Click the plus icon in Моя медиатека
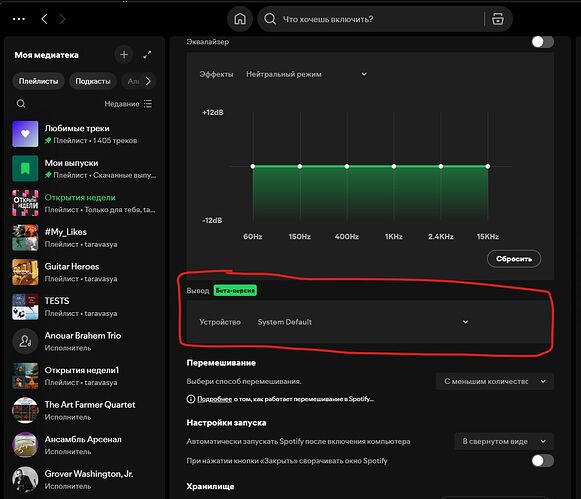 click(124, 55)
